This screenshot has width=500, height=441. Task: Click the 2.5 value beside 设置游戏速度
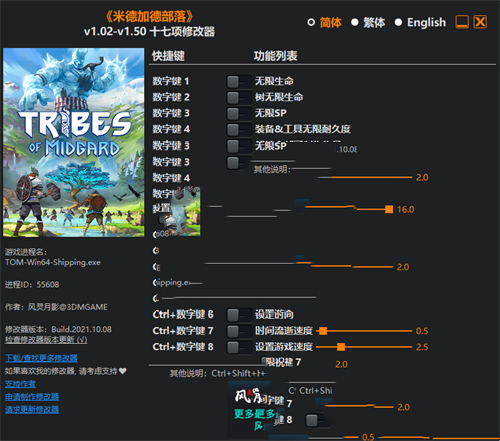point(422,347)
